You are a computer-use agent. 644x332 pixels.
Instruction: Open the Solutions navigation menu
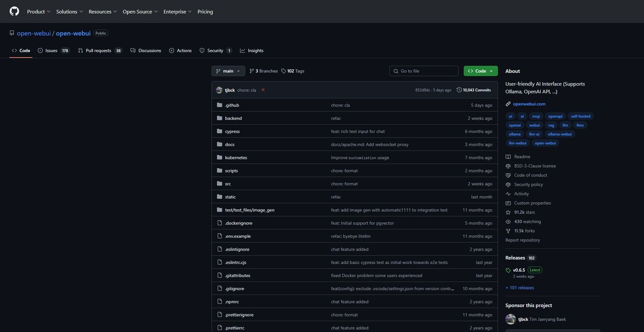tap(69, 12)
